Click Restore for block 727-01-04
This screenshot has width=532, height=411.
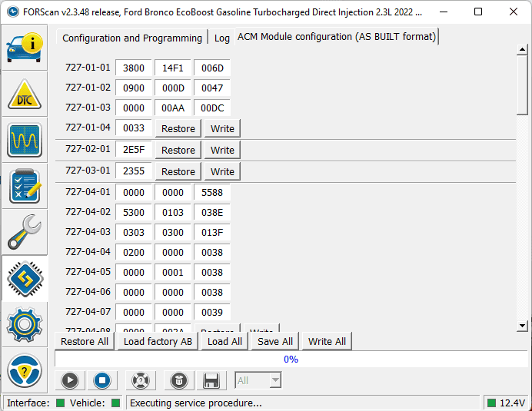(178, 128)
